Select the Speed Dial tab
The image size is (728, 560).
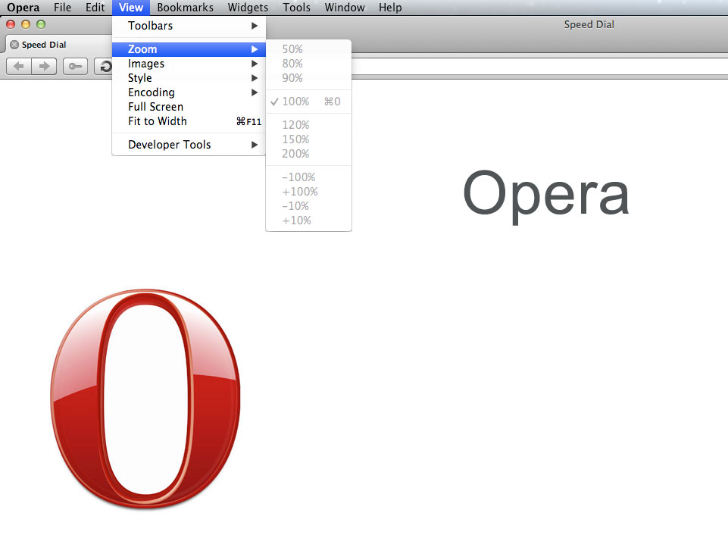(59, 45)
